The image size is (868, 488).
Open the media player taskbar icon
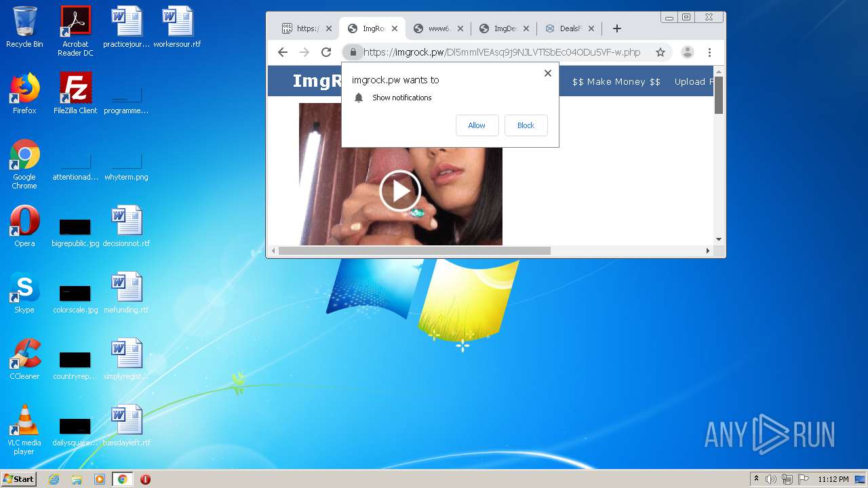(100, 479)
